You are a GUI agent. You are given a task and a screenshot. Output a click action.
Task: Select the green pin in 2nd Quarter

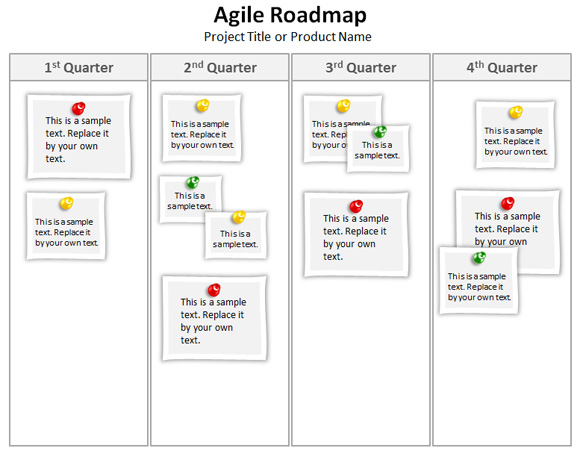coord(193,182)
